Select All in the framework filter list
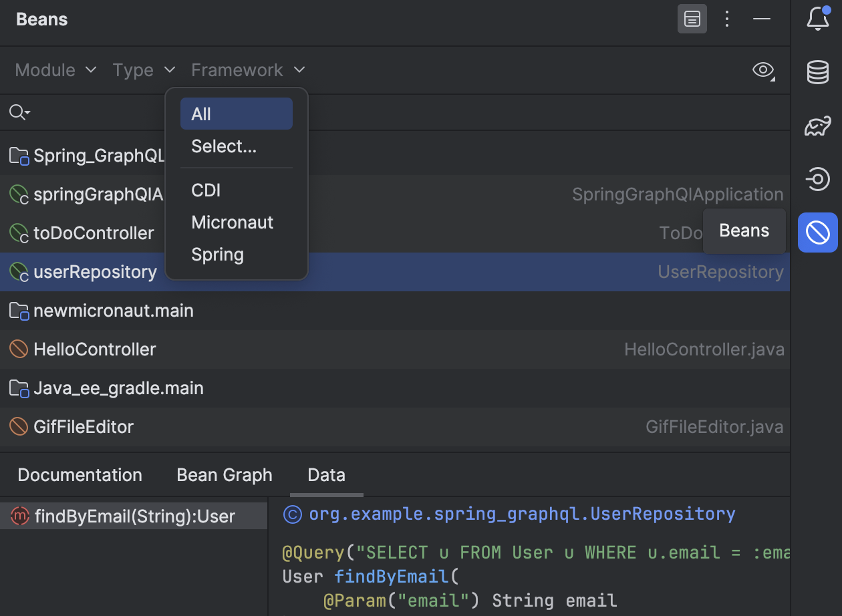The height and width of the screenshot is (616, 842). [236, 114]
